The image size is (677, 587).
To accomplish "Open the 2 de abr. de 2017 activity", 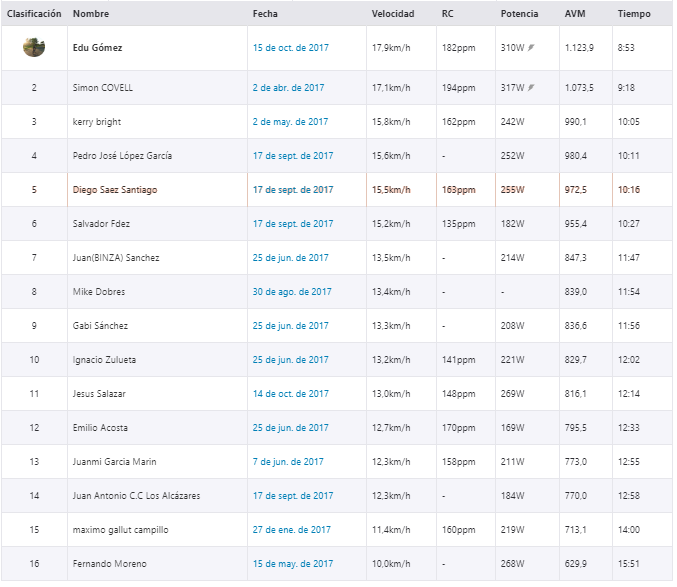I will pyautogui.click(x=288, y=88).
